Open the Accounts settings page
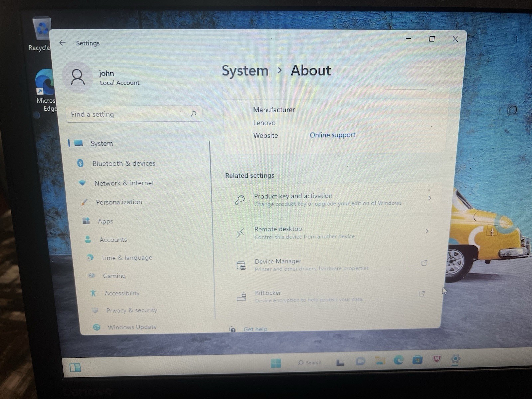The width and height of the screenshot is (532, 399). point(113,240)
